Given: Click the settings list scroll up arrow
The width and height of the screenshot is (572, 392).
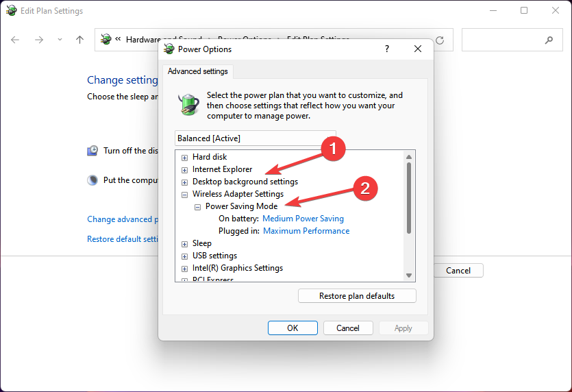Looking at the screenshot, I should (x=409, y=157).
